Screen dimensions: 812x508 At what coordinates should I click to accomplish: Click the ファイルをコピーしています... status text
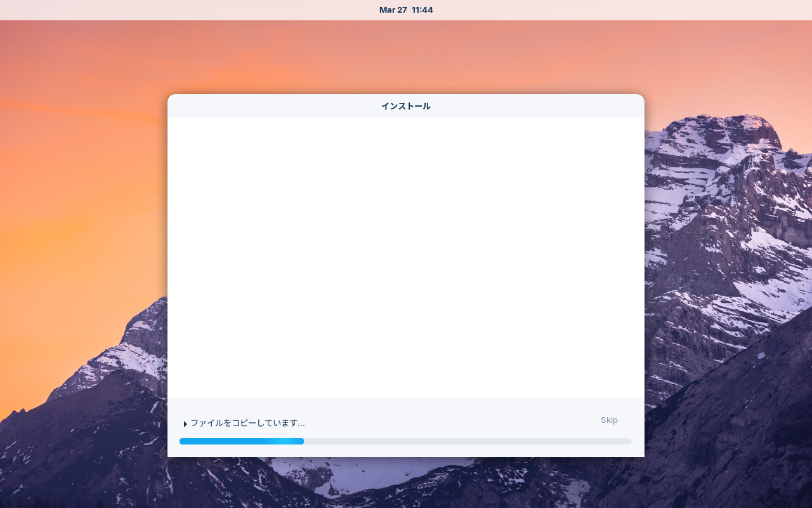pos(248,423)
